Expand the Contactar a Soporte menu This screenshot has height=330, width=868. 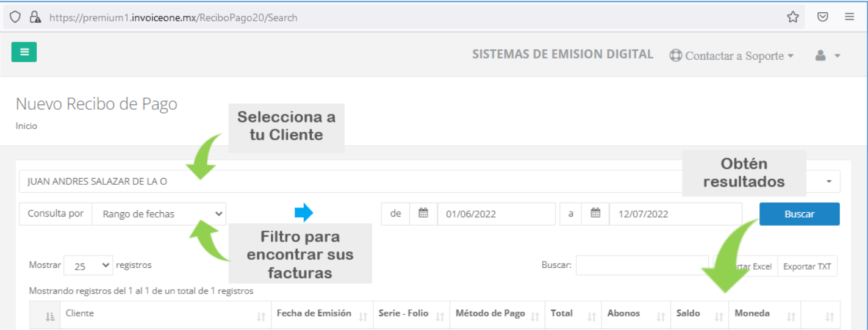pos(732,56)
